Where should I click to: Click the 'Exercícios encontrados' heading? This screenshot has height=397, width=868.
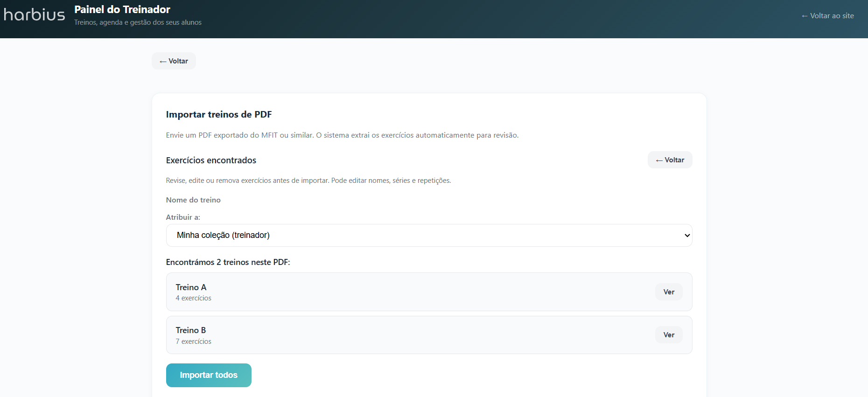pos(211,160)
